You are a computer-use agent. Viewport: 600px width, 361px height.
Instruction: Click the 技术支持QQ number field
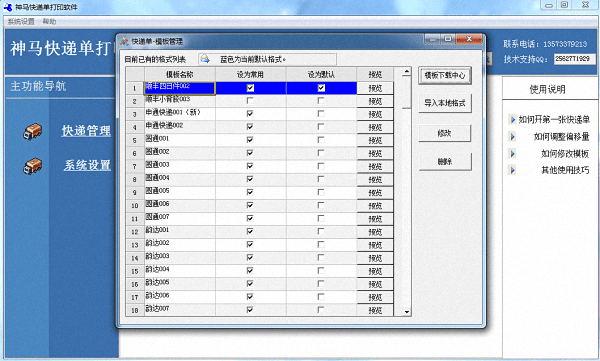[x=574, y=59]
